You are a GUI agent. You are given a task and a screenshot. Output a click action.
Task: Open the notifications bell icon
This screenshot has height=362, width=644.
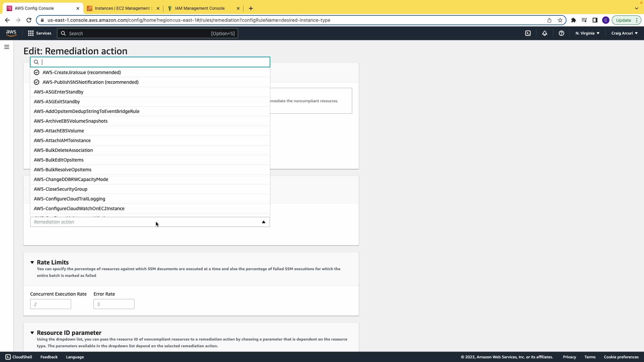point(545,33)
